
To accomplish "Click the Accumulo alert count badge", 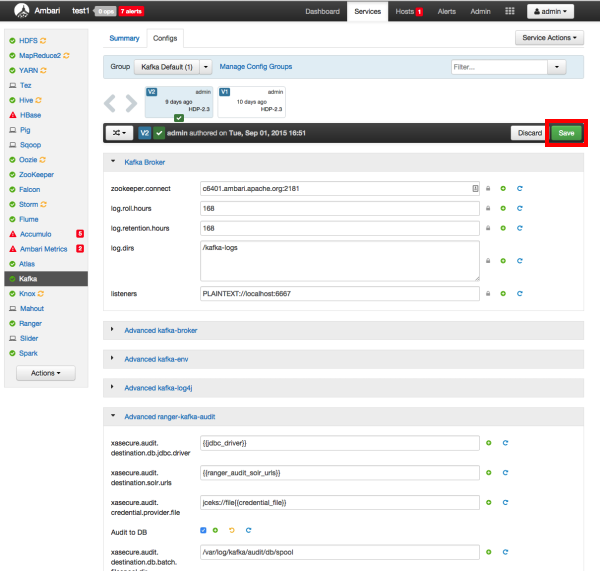I will tap(80, 234).
